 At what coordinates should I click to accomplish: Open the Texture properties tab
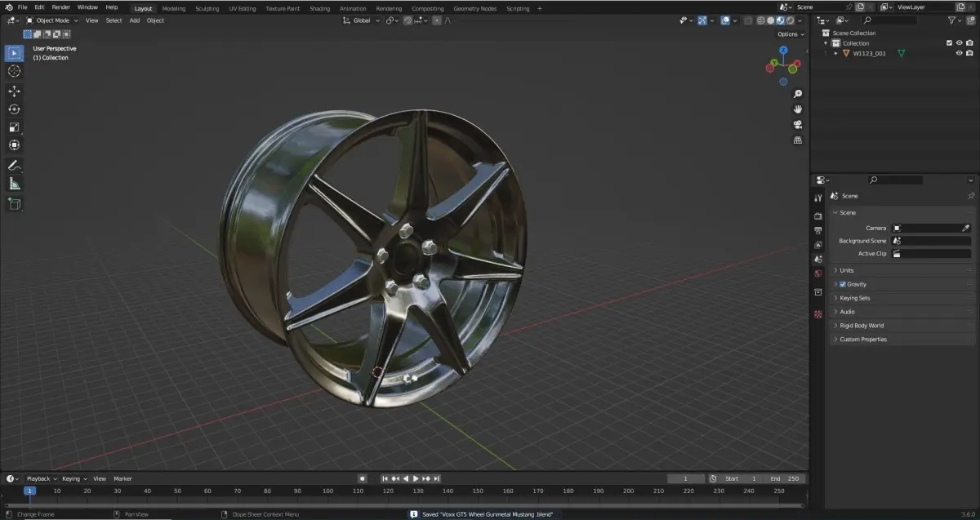[x=818, y=314]
